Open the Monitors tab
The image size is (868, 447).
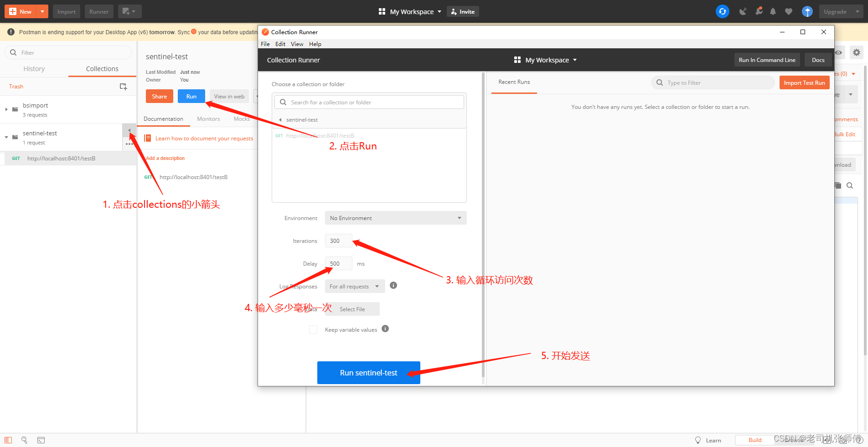[x=208, y=118]
